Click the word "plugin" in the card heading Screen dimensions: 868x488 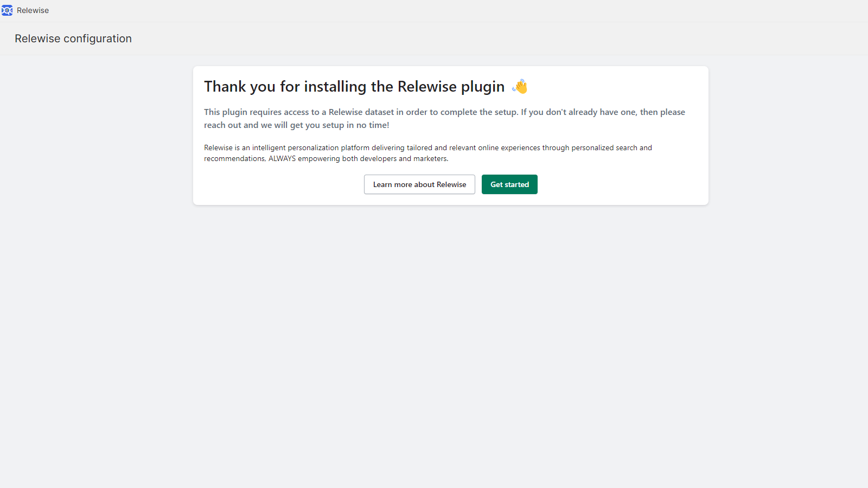pos(482,87)
